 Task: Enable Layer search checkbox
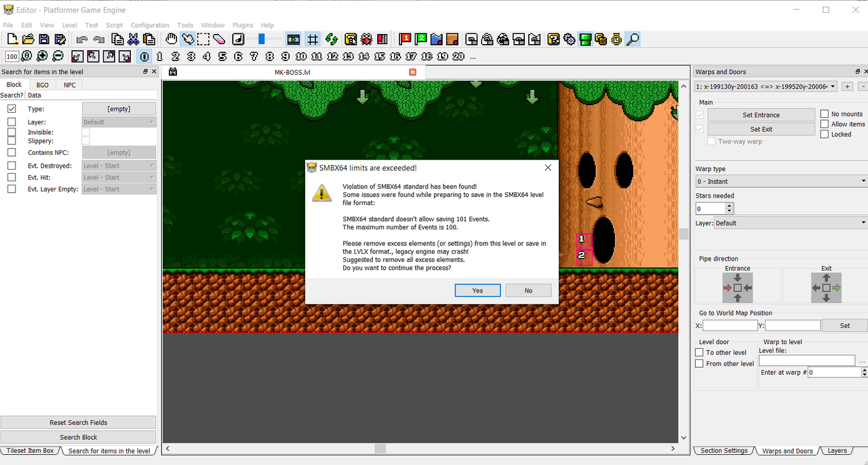pos(12,122)
